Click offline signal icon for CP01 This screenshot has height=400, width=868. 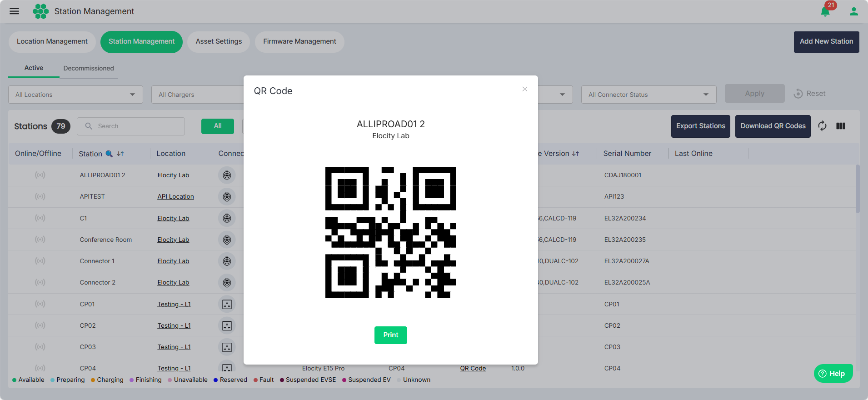tap(40, 304)
